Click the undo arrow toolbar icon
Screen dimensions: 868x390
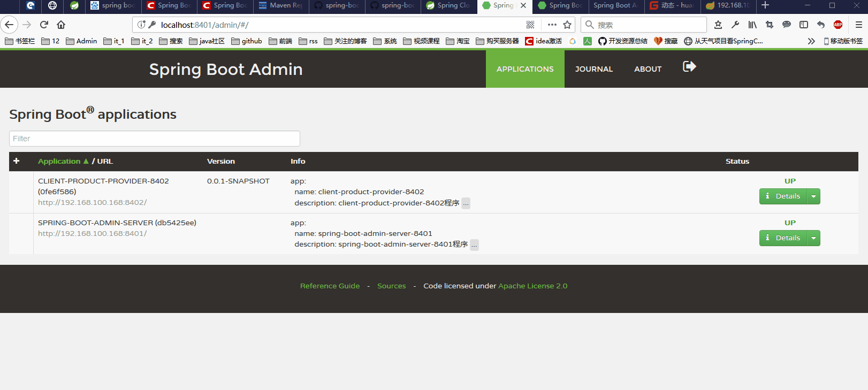pos(821,25)
